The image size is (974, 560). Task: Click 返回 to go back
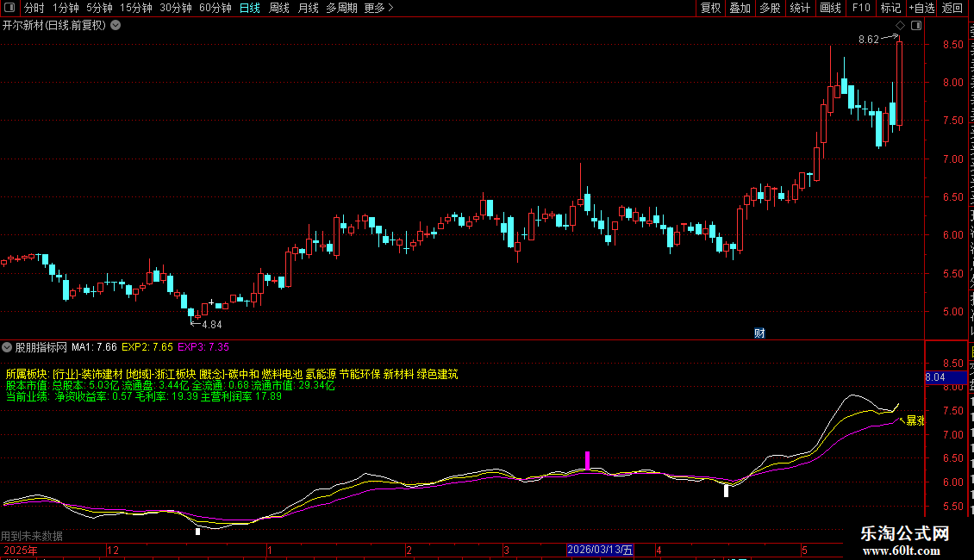coord(952,8)
